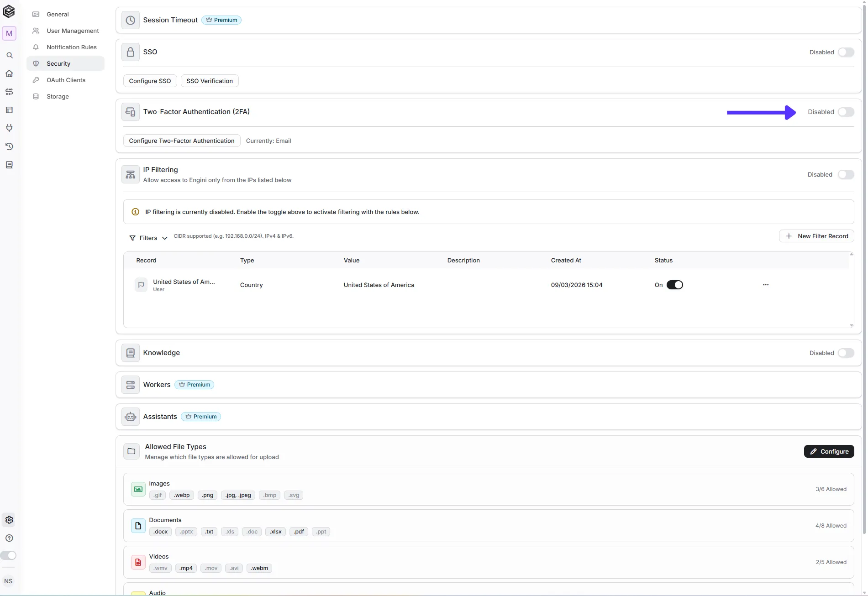Expand the Session Timeout section
Viewport: 868px width, 596px height.
(488, 20)
